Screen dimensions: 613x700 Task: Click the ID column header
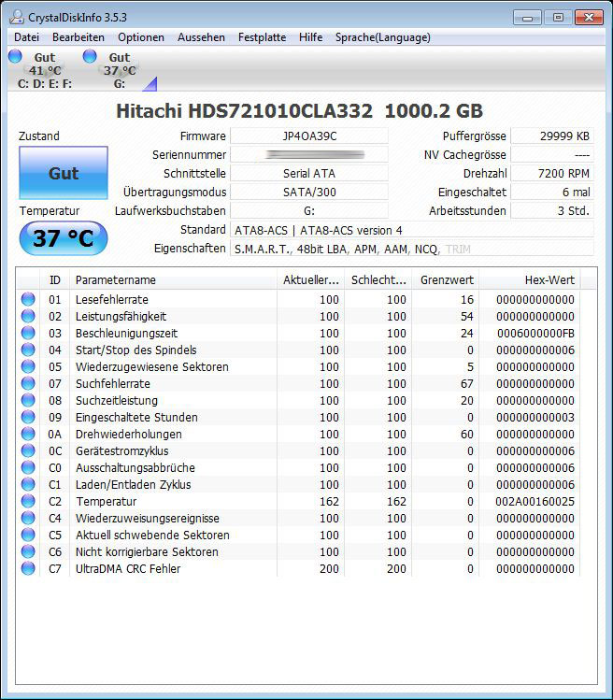(54, 280)
